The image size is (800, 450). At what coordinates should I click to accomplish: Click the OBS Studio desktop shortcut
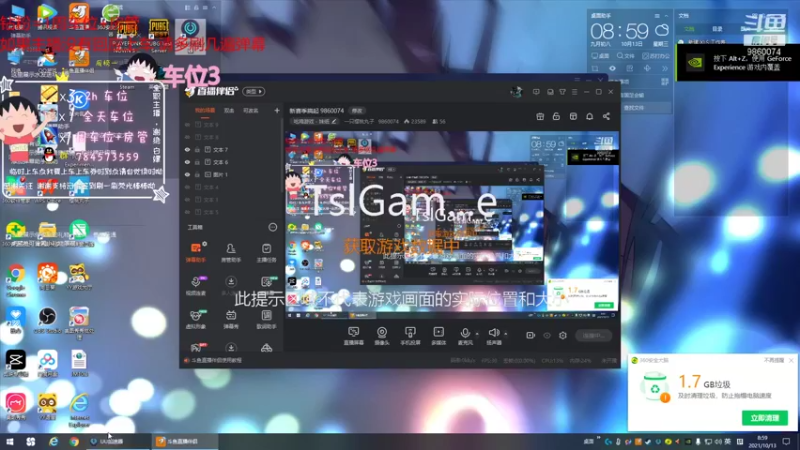click(x=47, y=321)
